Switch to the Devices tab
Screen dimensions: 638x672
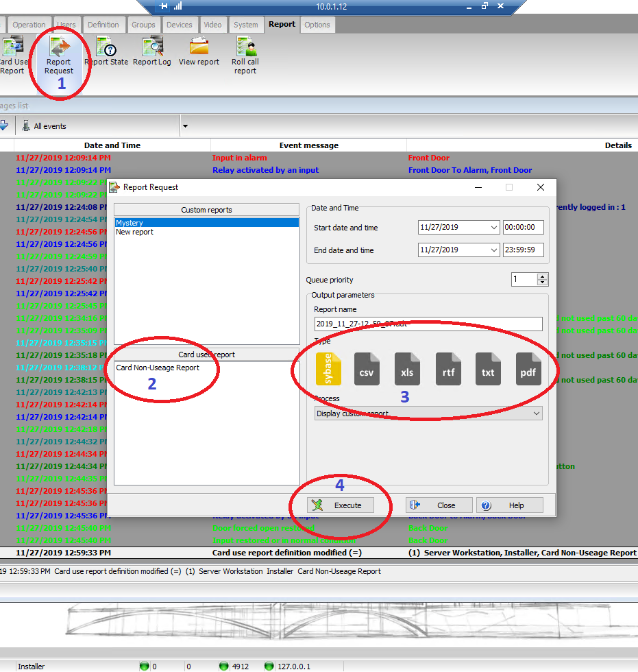(x=180, y=25)
